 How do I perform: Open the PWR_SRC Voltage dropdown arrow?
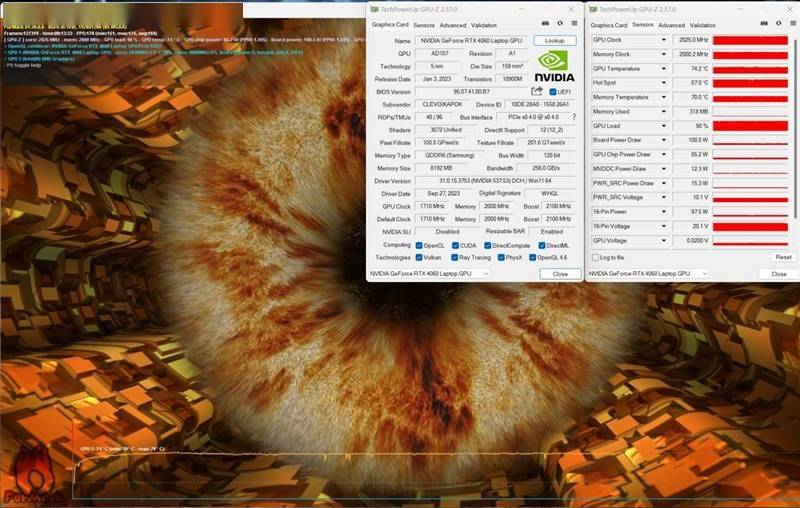tap(664, 197)
